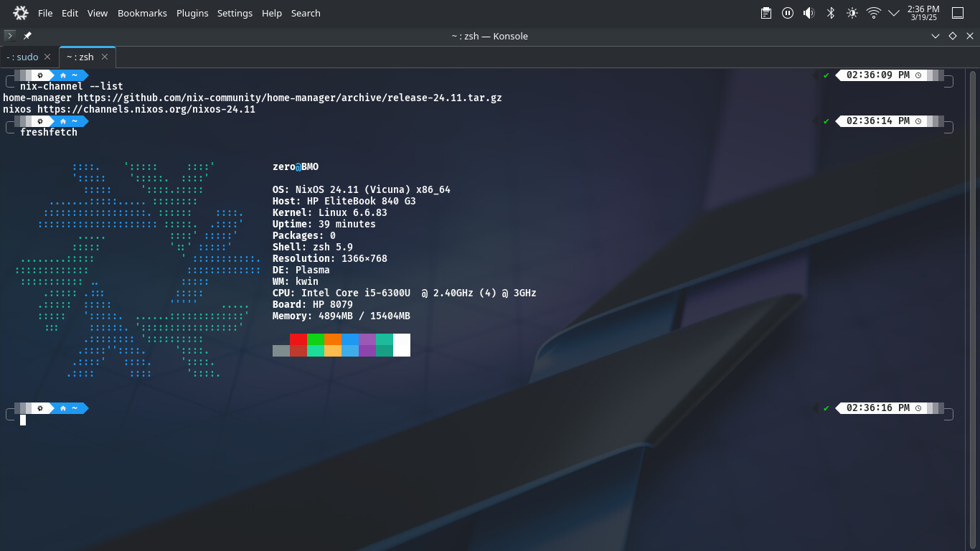This screenshot has height=551, width=980.
Task: Click the NixOS application launcher icon
Action: (x=21, y=13)
